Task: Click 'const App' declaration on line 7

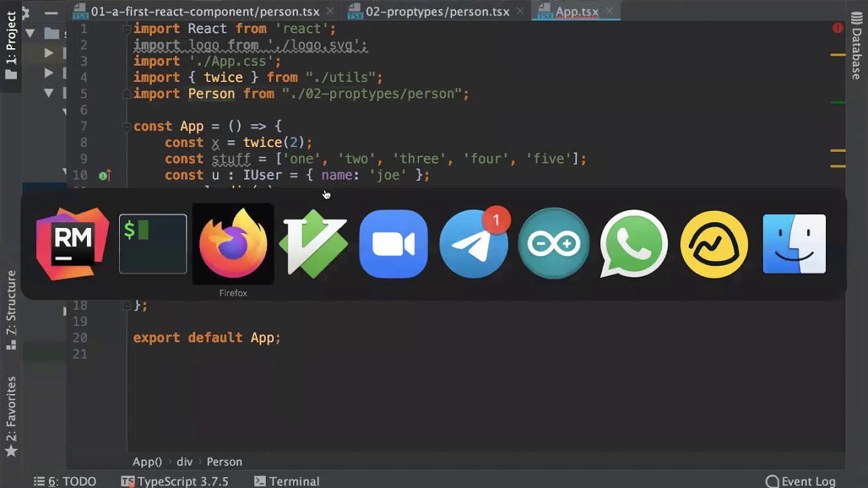Action: pos(168,127)
